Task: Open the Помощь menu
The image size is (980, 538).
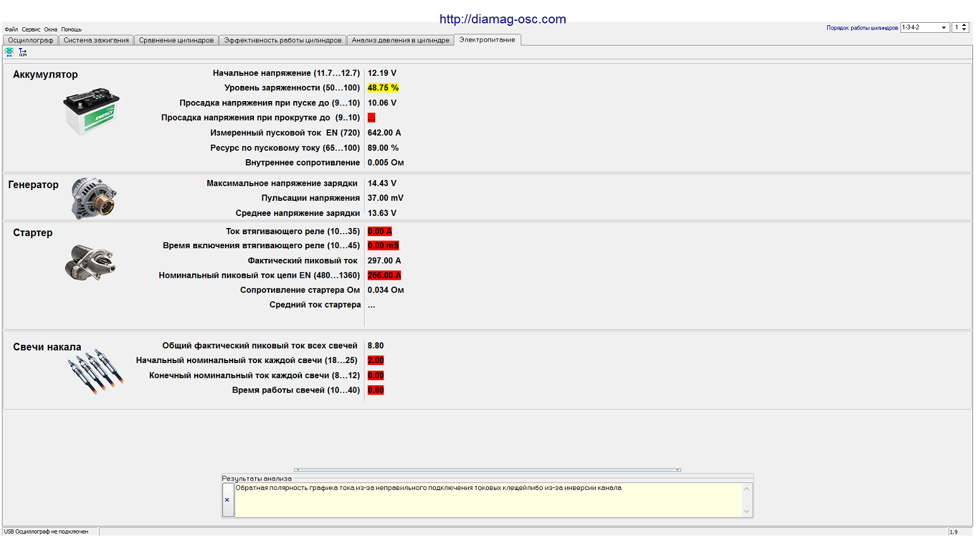Action: tap(71, 30)
